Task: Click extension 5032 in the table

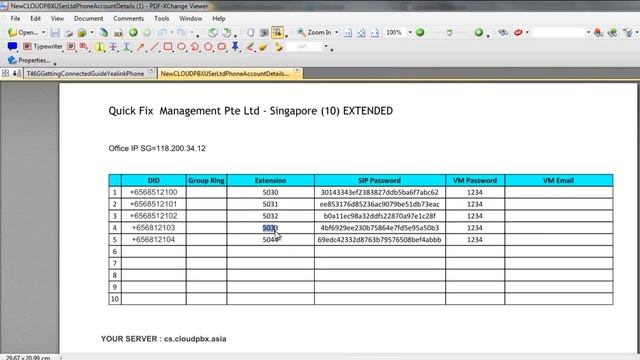Action: tap(270, 216)
